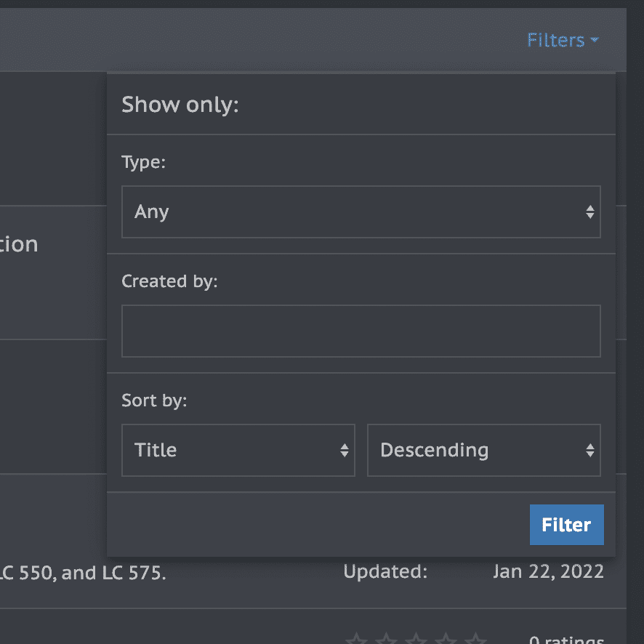Click the fifth rating star

(x=475, y=640)
